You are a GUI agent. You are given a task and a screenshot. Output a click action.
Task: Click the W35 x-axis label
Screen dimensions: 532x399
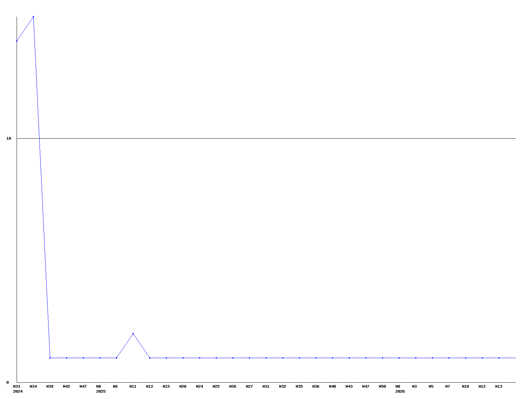299,386
